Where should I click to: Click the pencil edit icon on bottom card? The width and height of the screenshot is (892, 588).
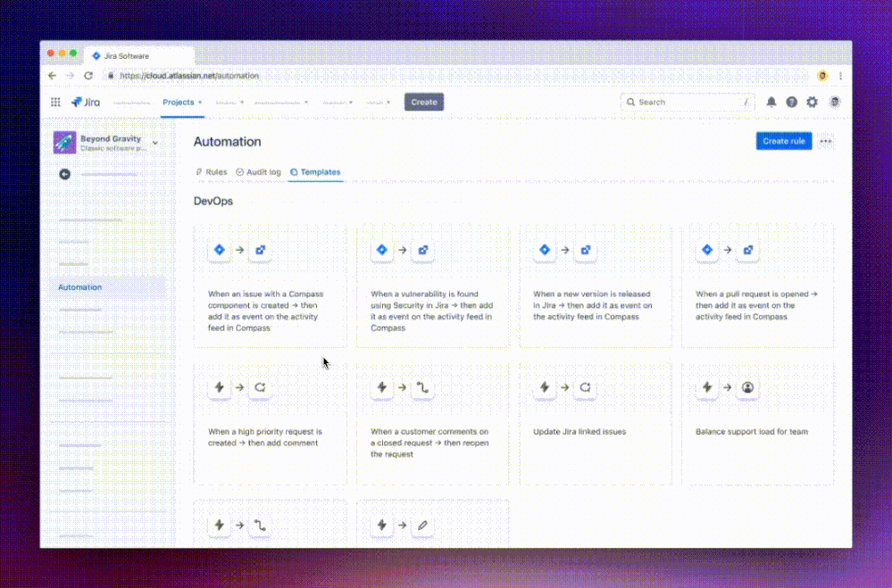(x=422, y=525)
